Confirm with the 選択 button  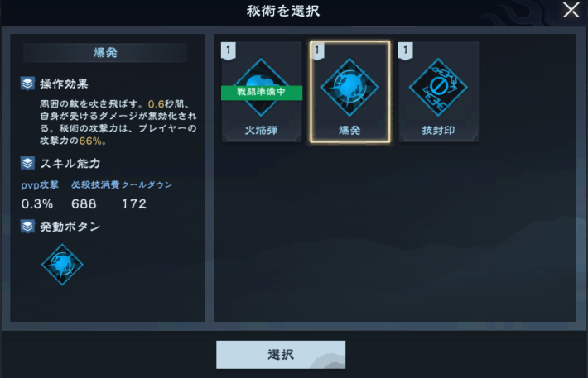(281, 354)
